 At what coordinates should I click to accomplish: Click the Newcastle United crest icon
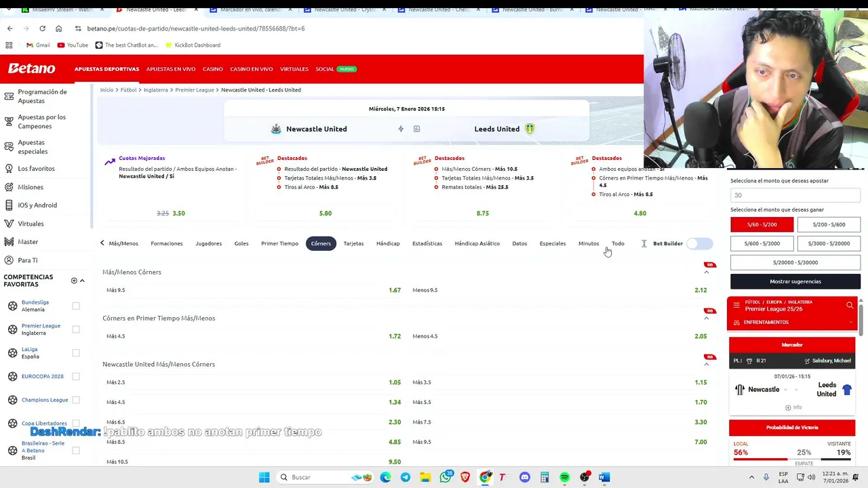tap(276, 129)
